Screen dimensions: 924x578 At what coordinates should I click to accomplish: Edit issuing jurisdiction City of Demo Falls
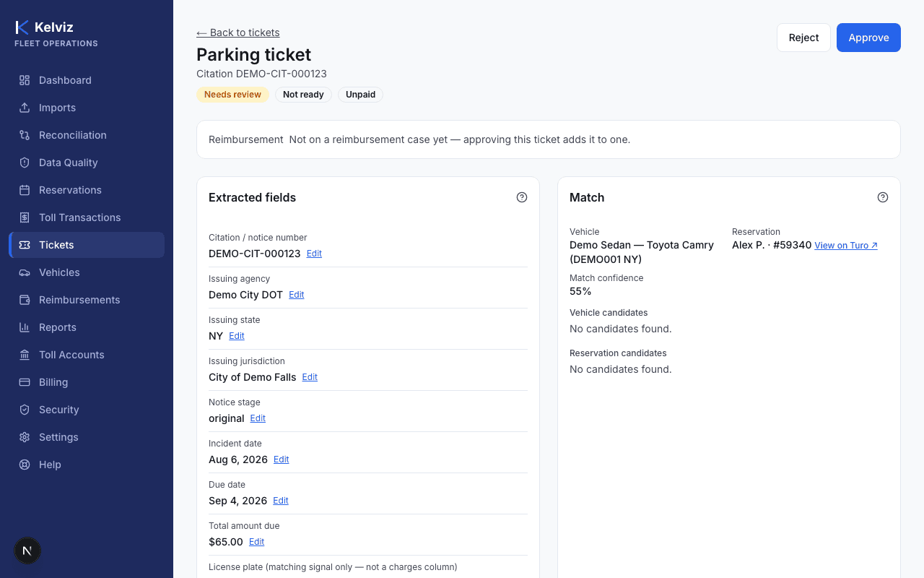[x=310, y=377]
